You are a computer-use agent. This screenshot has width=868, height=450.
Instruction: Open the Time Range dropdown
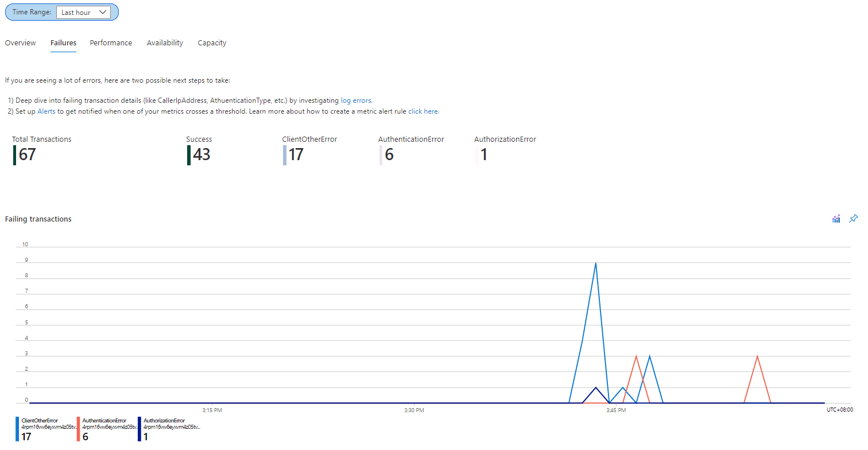point(84,11)
